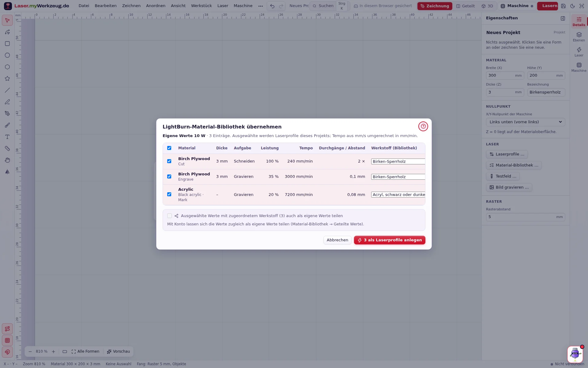Click the save disk icon
Screen dimensions: 588x368
pos(563,6)
